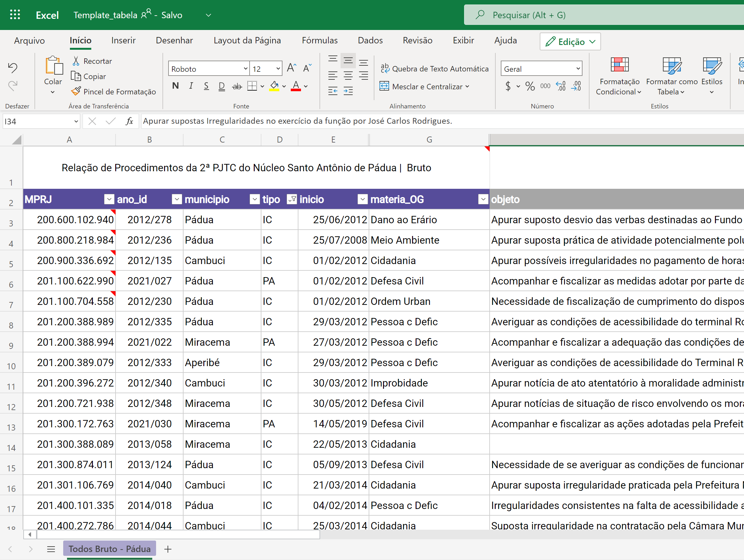744x560 pixels.
Task: Open font color dropdown arrow
Action: 306,86
